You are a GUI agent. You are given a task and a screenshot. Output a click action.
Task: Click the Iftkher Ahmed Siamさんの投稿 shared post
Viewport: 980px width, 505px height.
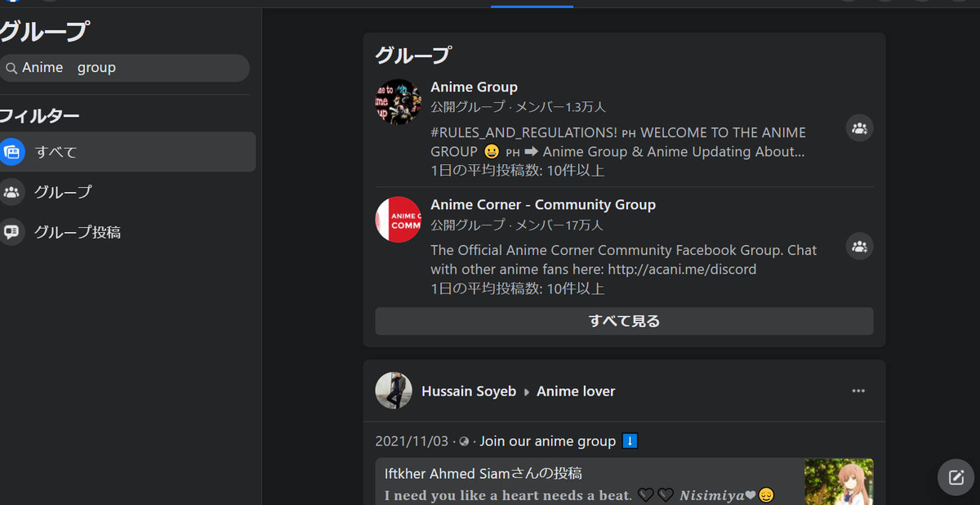(x=483, y=473)
